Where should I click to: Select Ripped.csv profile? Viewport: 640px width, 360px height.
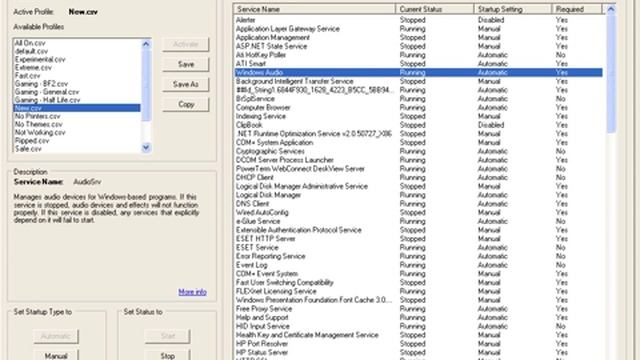pos(77,140)
